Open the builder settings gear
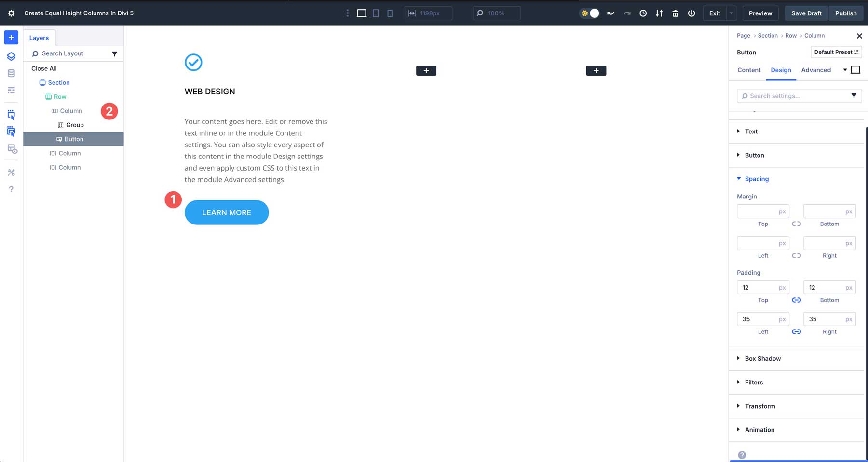The width and height of the screenshot is (868, 462). click(x=11, y=13)
